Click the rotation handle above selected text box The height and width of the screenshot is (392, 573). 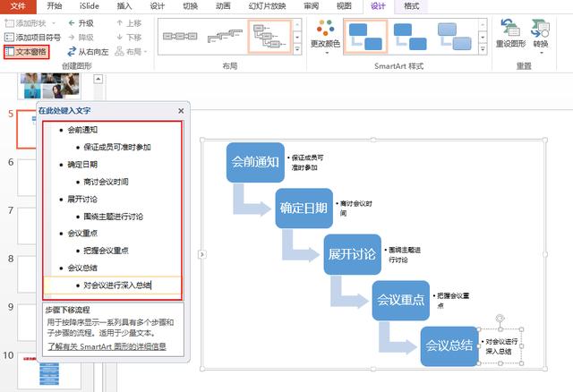[500, 319]
